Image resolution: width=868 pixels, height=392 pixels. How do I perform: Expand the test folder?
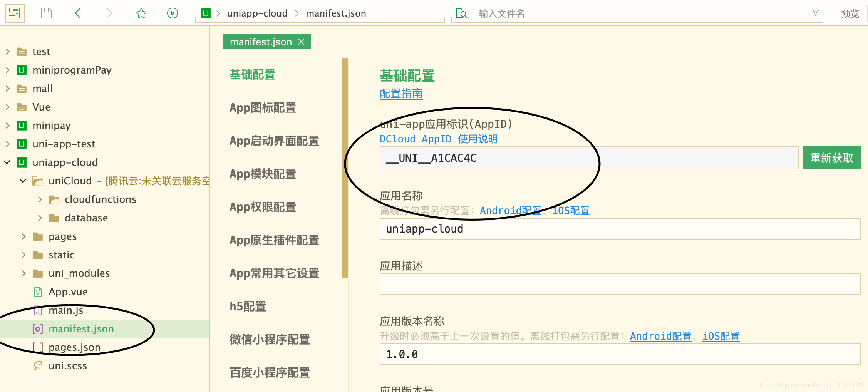pos(7,52)
